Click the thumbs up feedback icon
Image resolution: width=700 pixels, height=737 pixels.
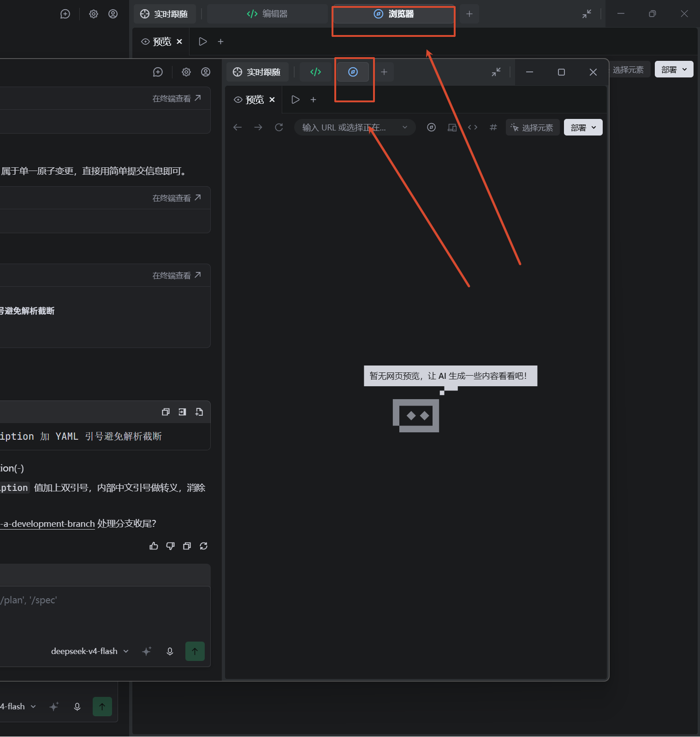pos(154,546)
